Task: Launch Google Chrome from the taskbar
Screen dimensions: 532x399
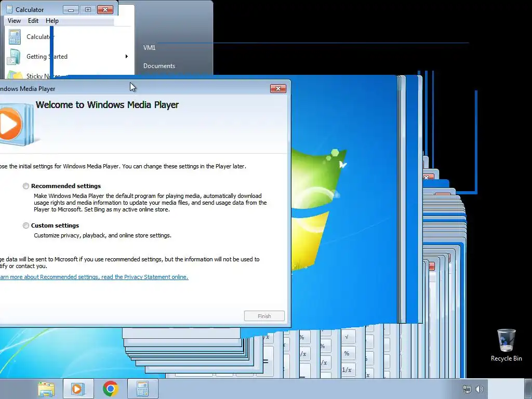Action: click(110, 389)
